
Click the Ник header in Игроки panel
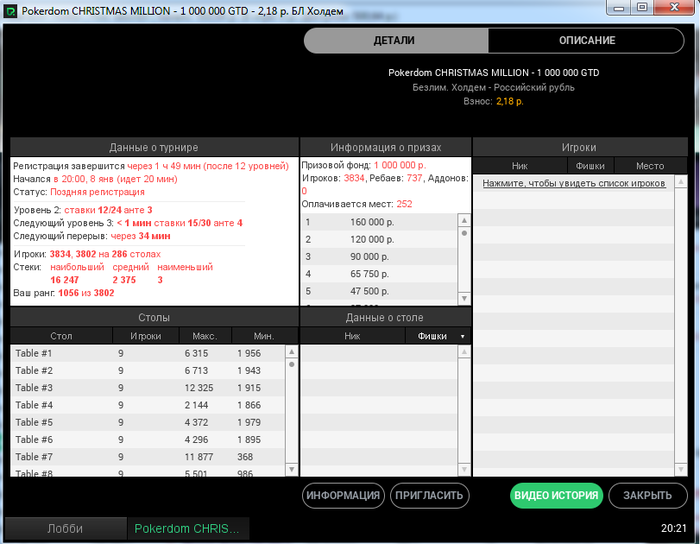520,166
